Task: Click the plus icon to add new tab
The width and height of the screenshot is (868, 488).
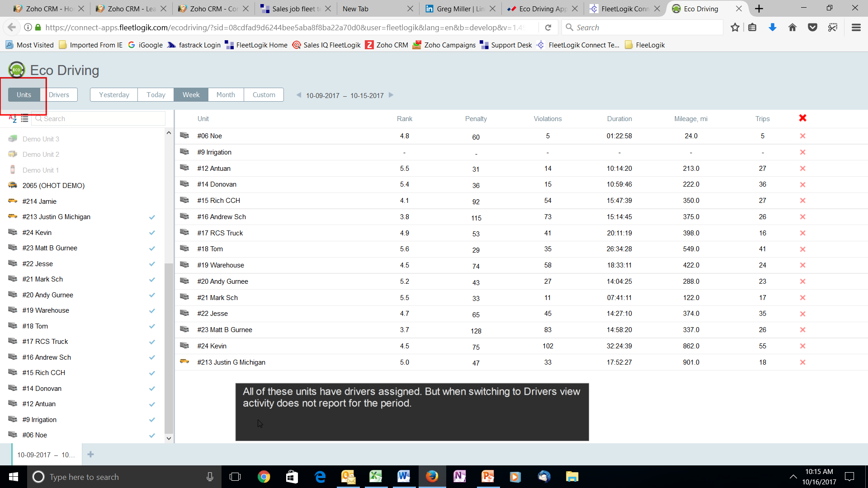Action: pos(90,455)
